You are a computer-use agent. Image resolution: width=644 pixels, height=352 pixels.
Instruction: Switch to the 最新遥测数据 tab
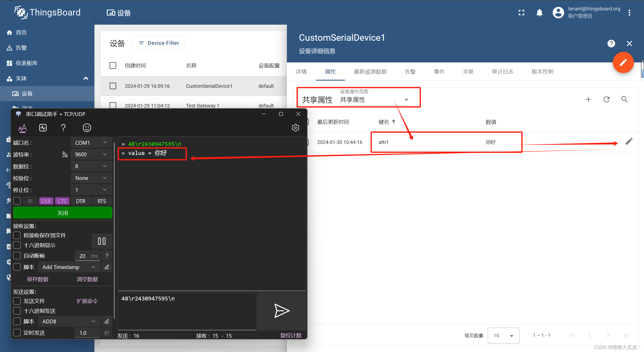pos(370,72)
